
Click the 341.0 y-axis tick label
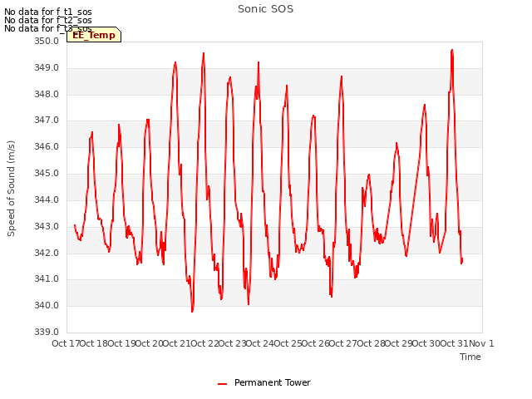coord(47,279)
